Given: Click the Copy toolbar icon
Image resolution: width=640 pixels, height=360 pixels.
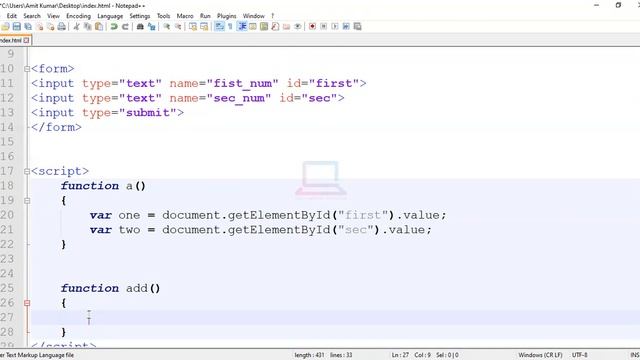Looking at the screenshot, I should tap(87, 27).
